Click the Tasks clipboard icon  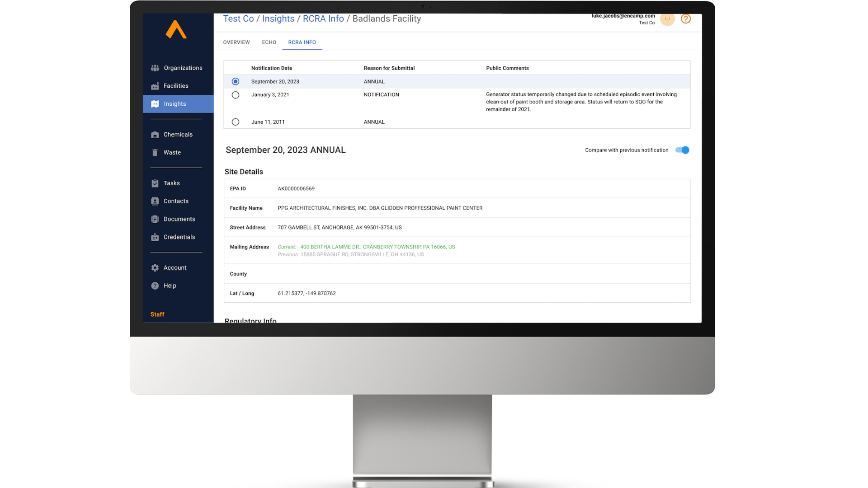tap(155, 183)
